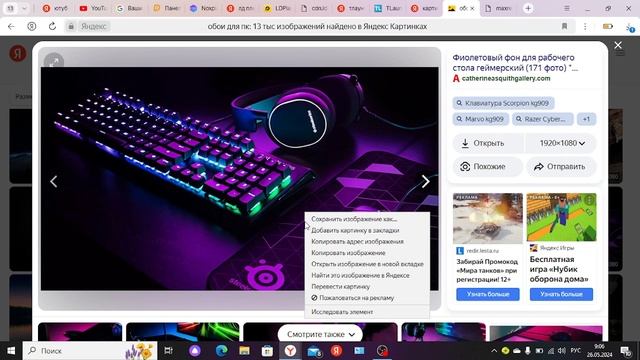Search tag «Razer Cyber...»
Screen dimensions: 640x360
(x=543, y=119)
